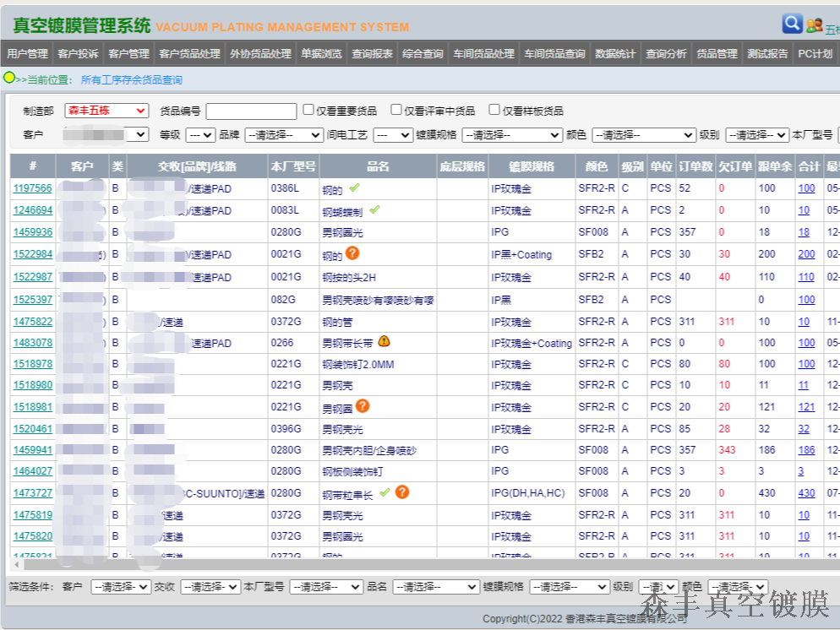Open bottom filter 镀膜规格 dropdown

(570, 587)
